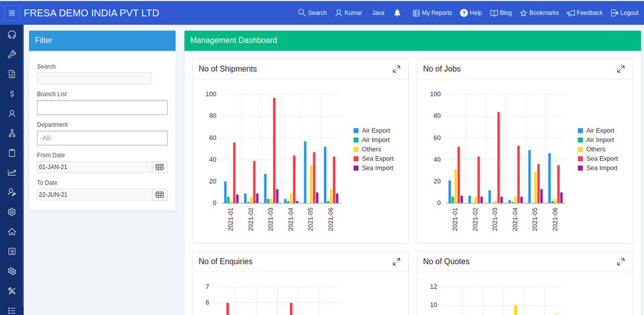
Task: Click the Branch List input field
Action: tap(102, 107)
